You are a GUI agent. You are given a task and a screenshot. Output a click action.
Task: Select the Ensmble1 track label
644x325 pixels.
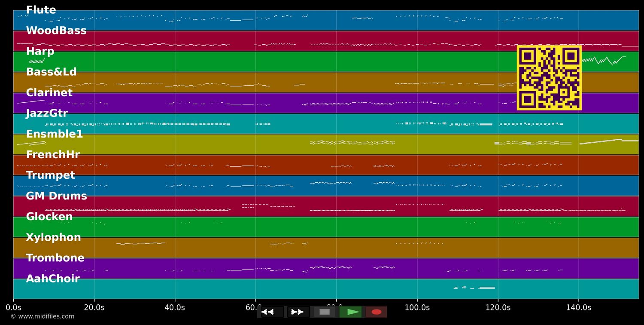coord(55,134)
